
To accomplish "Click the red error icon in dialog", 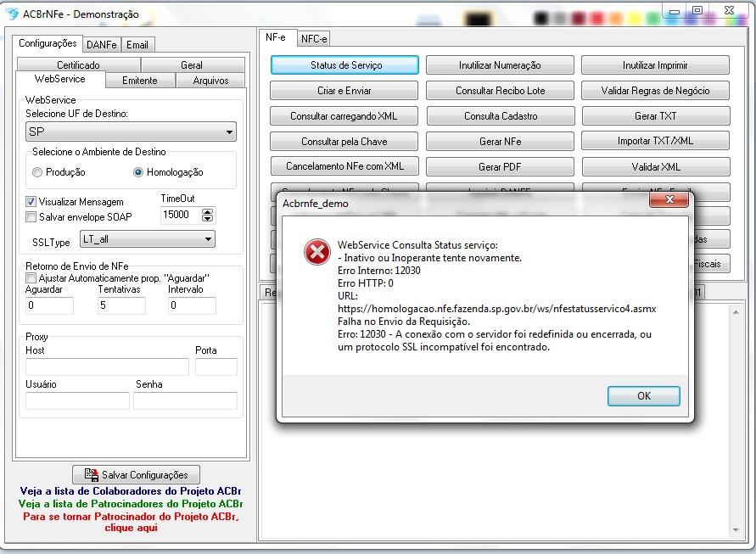I will [316, 252].
